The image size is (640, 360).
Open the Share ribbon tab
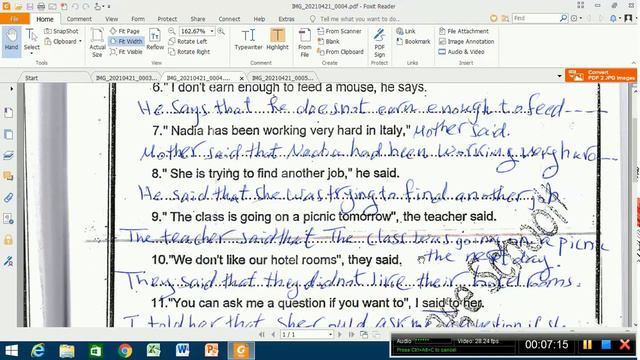198,19
